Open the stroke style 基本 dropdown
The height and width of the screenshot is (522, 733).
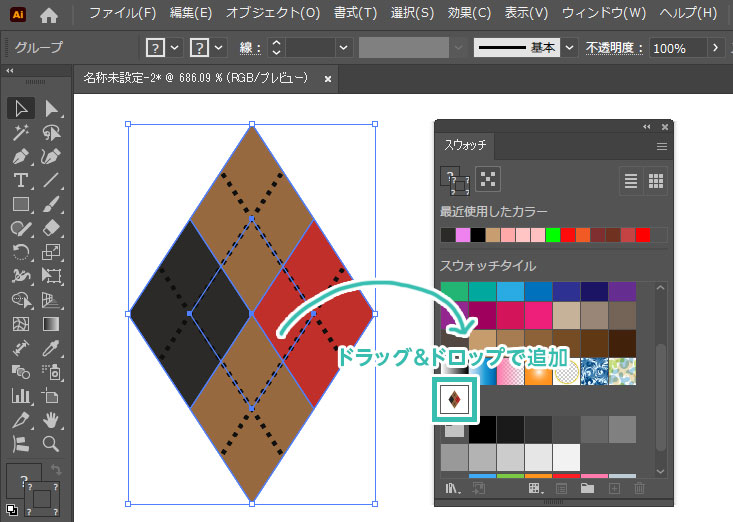coord(569,47)
